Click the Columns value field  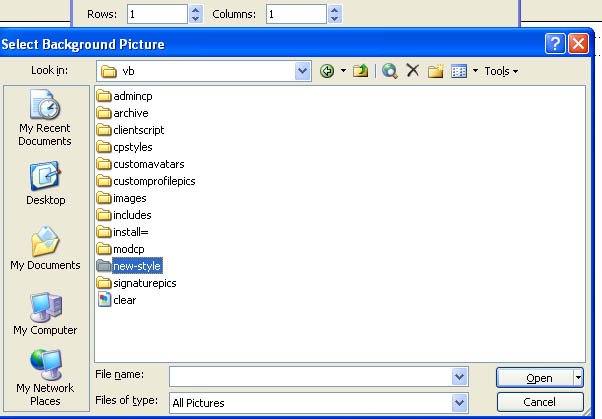pos(296,14)
